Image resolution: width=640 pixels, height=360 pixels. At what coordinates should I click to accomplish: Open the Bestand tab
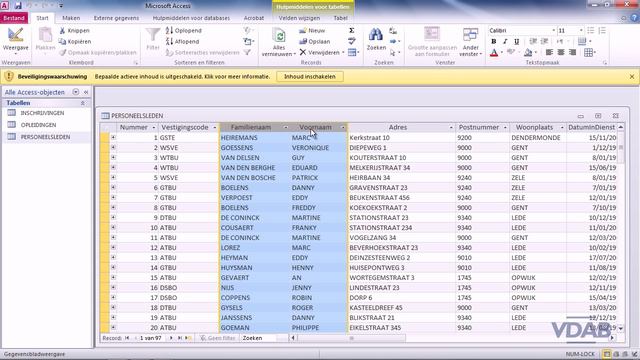click(14, 18)
